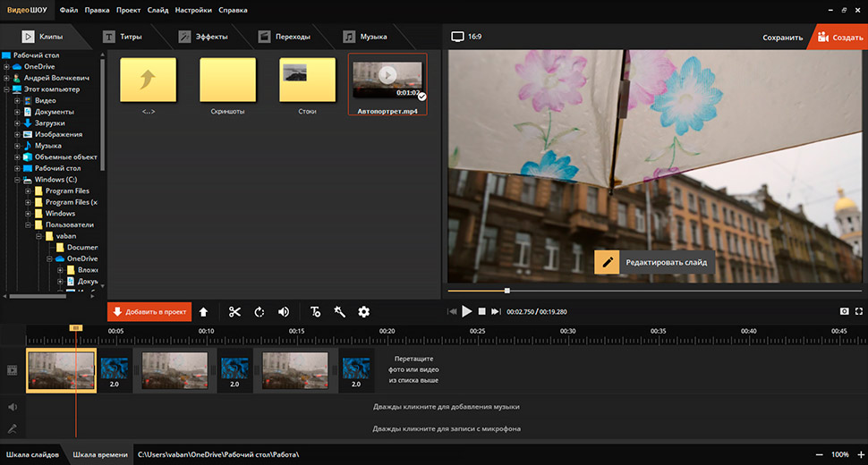Expand the Program Files folder node
The image size is (868, 465).
click(28, 191)
